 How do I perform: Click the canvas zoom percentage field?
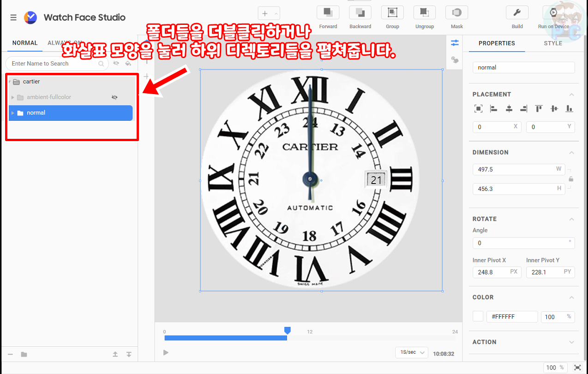pos(556,368)
